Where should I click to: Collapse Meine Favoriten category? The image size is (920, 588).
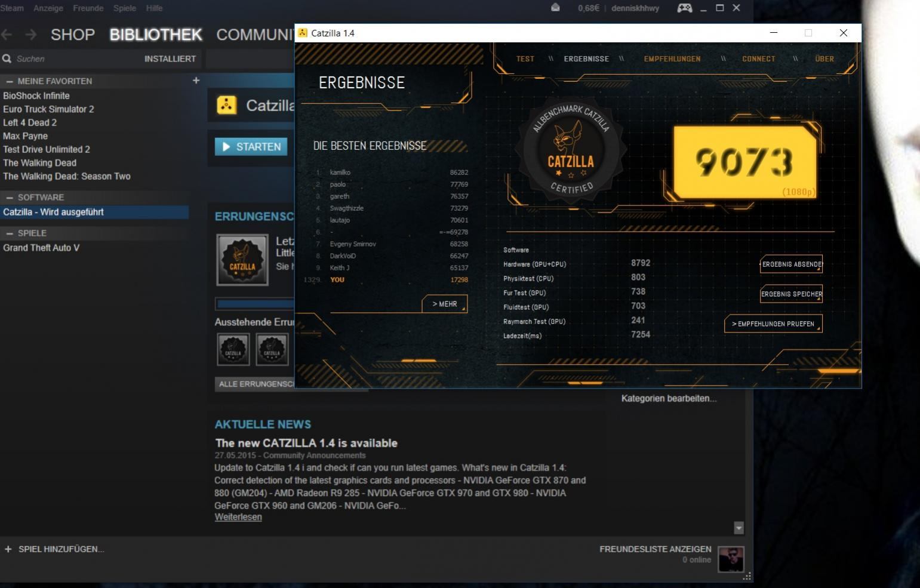point(10,81)
